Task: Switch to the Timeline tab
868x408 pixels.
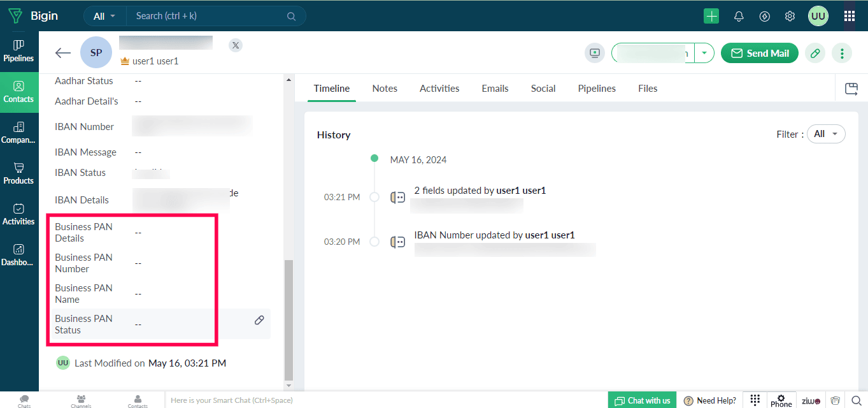Action: coord(332,89)
